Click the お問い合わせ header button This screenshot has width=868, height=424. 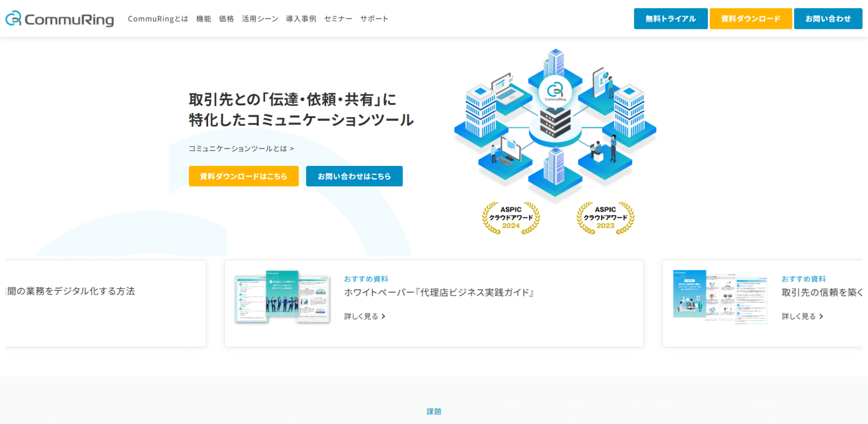click(828, 19)
